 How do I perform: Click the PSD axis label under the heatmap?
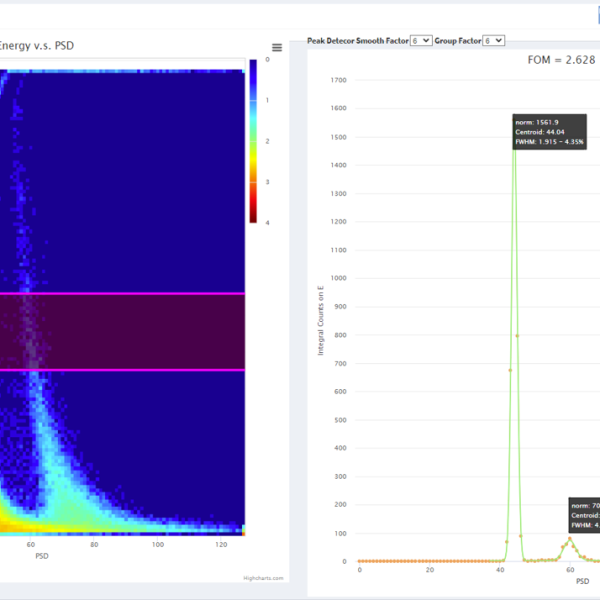pos(42,555)
